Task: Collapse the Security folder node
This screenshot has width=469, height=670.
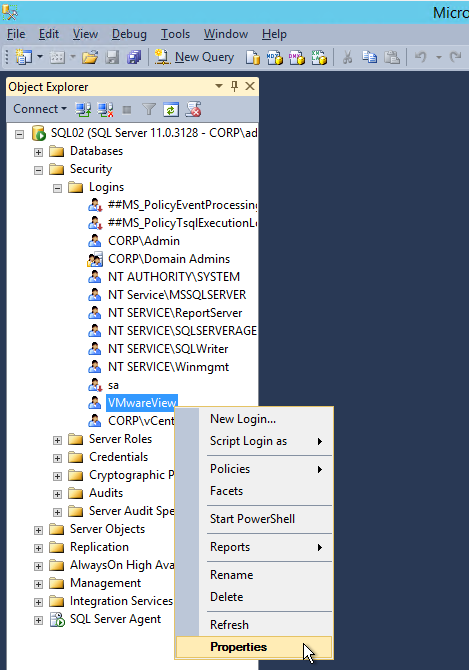Action: tap(38, 170)
